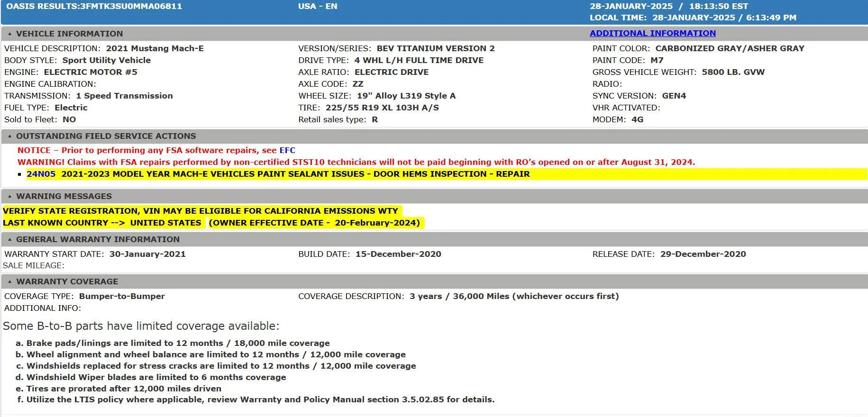Collapse the Vehicle Information section triangle

click(9, 34)
